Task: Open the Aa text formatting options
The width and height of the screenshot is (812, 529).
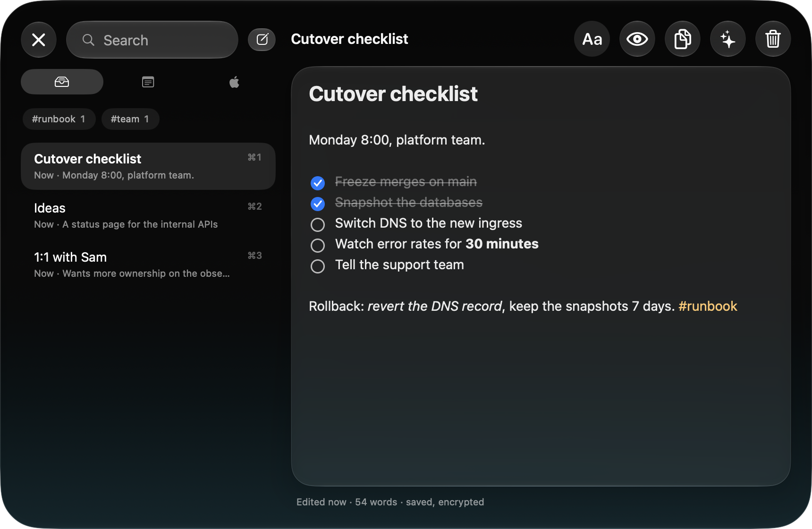Action: [x=592, y=39]
